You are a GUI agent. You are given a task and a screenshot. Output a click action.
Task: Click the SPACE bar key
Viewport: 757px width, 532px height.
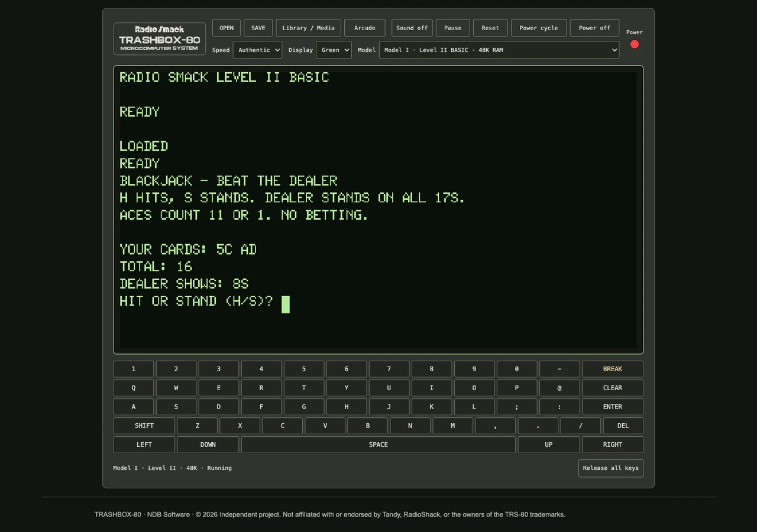pos(378,445)
